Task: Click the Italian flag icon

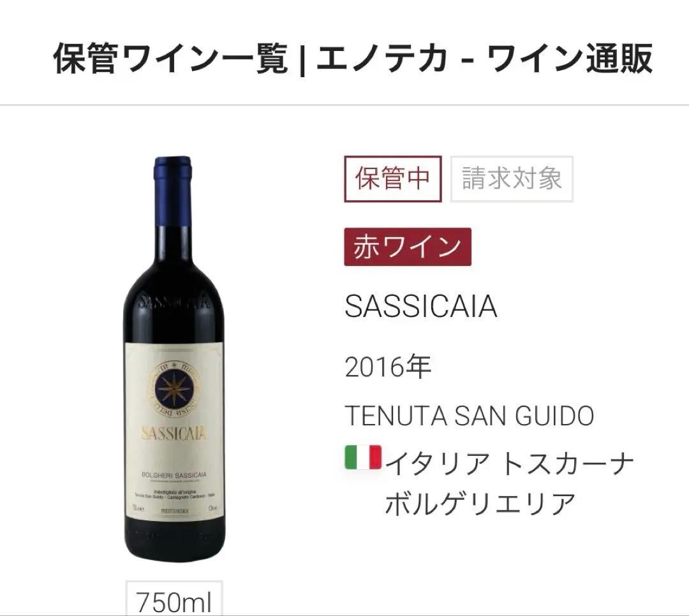Action: (363, 457)
